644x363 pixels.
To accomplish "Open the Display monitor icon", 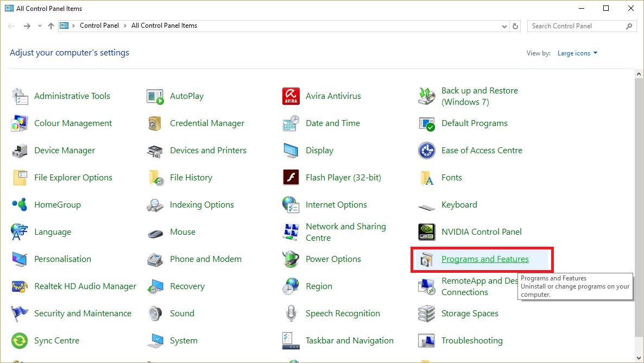I will (x=291, y=151).
